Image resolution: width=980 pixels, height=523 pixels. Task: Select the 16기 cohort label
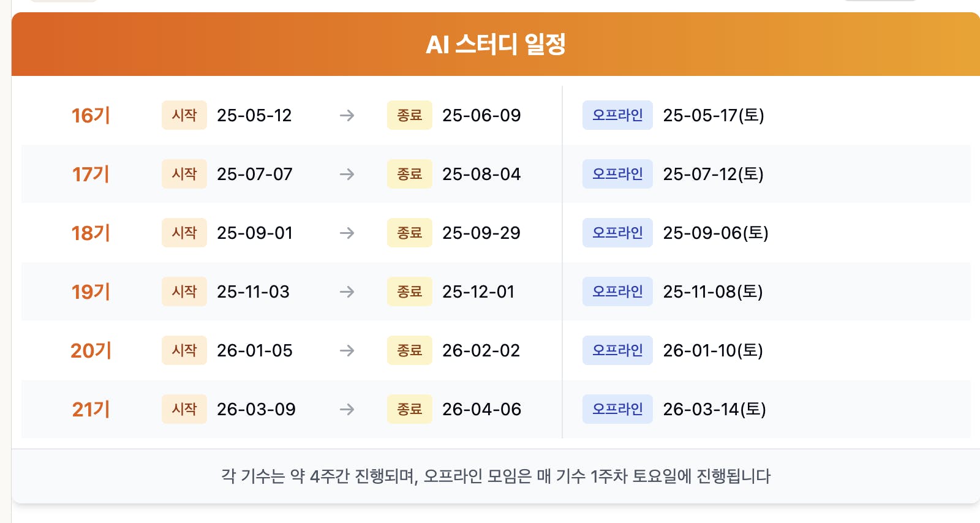91,115
